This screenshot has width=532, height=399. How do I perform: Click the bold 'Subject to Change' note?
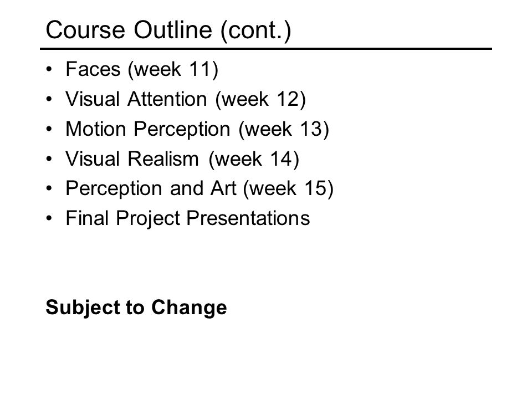tap(136, 308)
